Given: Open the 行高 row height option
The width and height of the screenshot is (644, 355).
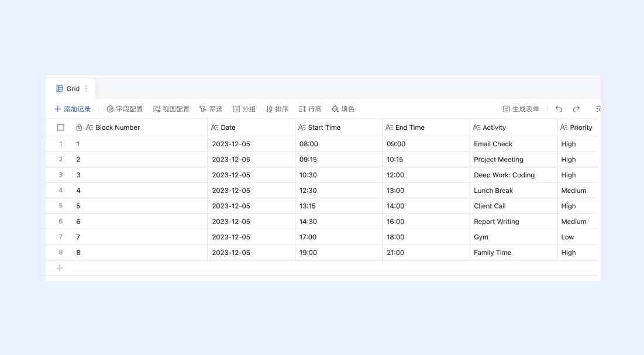Looking at the screenshot, I should (x=310, y=109).
